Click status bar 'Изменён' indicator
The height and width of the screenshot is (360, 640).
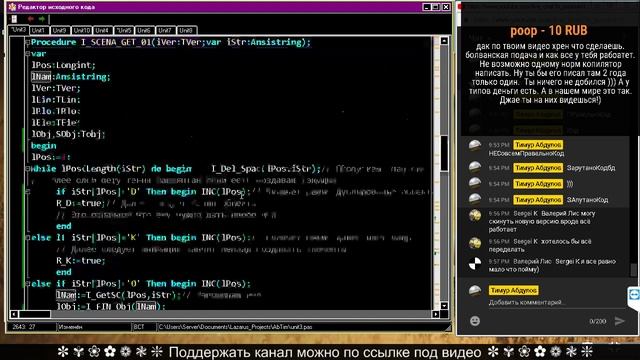[70, 327]
